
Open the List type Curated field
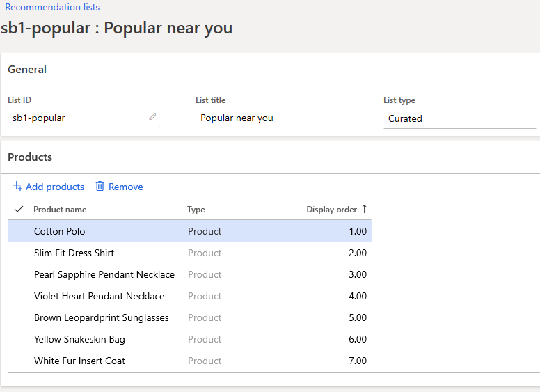pos(459,118)
